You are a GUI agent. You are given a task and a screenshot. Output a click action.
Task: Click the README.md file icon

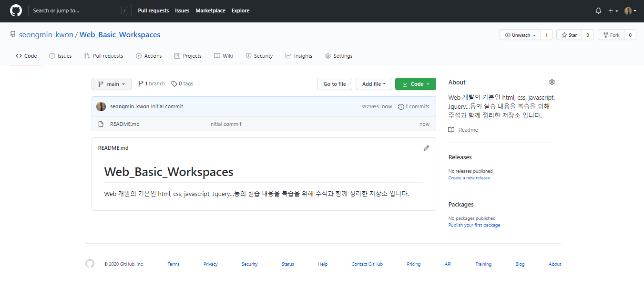coord(101,124)
